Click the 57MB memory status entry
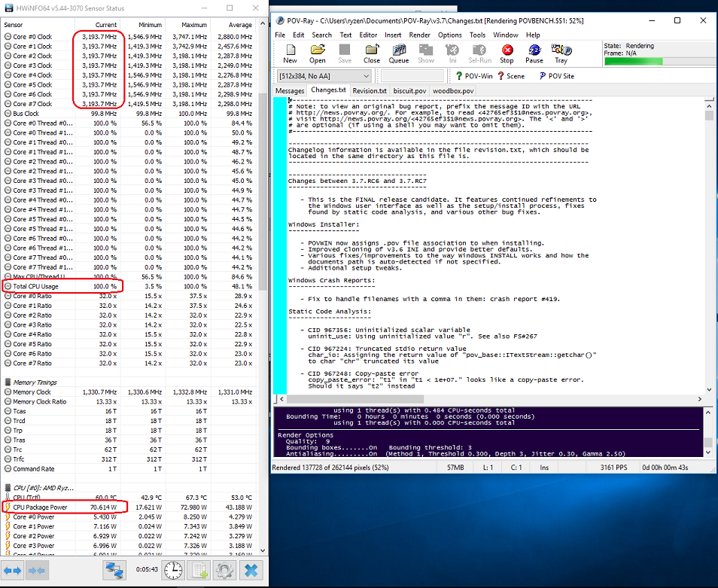The image size is (718, 588). 455,468
